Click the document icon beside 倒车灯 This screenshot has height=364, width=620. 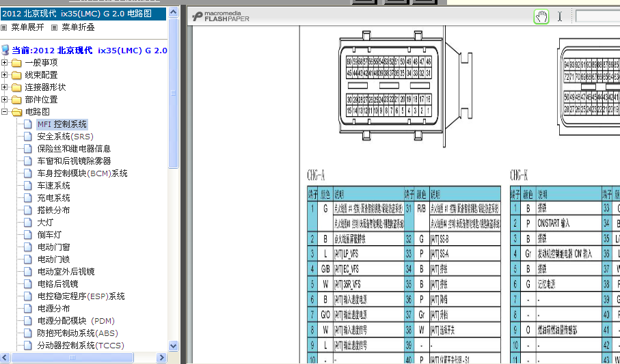click(x=27, y=235)
